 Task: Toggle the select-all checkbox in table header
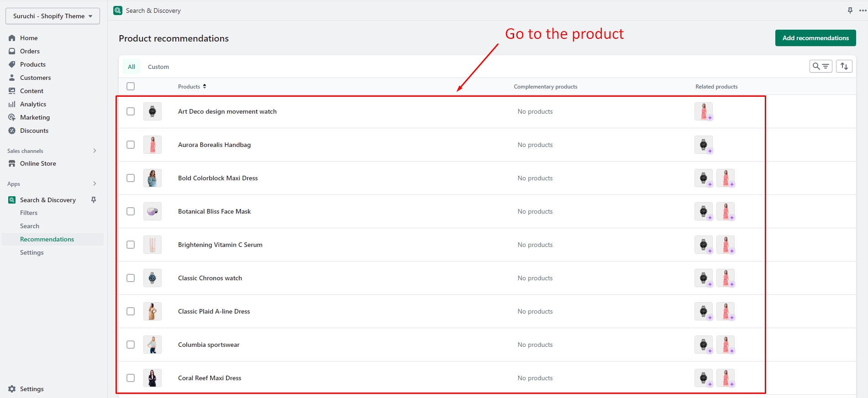(131, 86)
